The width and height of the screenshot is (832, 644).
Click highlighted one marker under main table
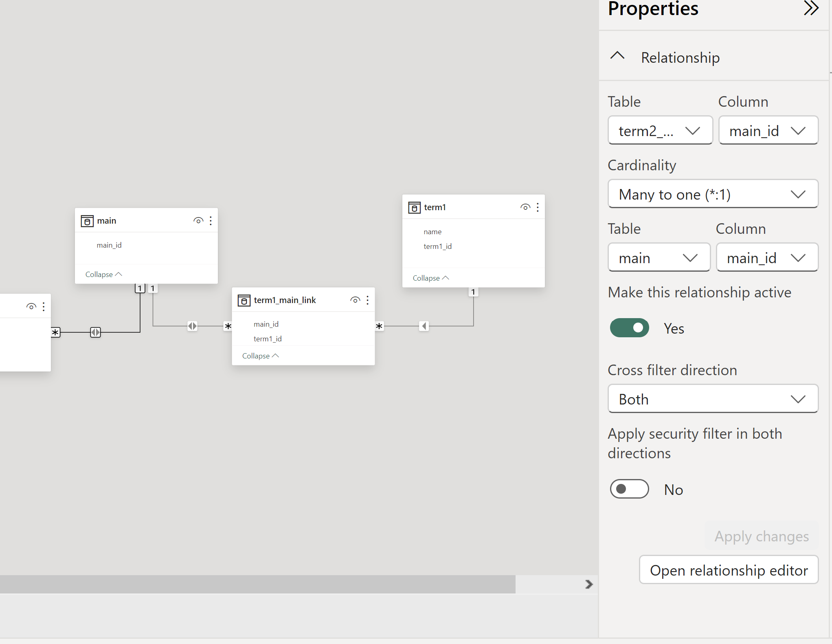[x=140, y=288]
